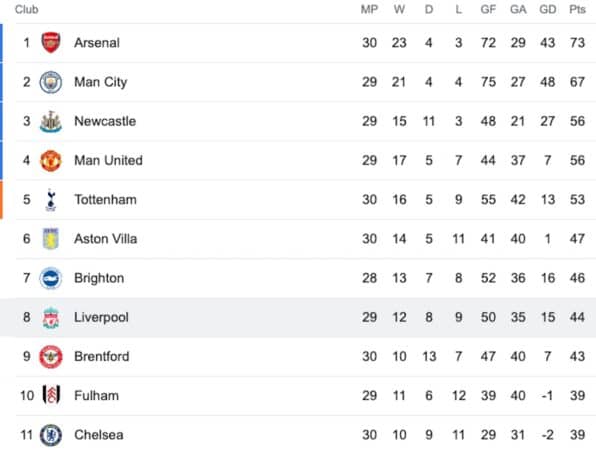Click the MP column header
The width and height of the screenshot is (596, 450).
(x=369, y=10)
